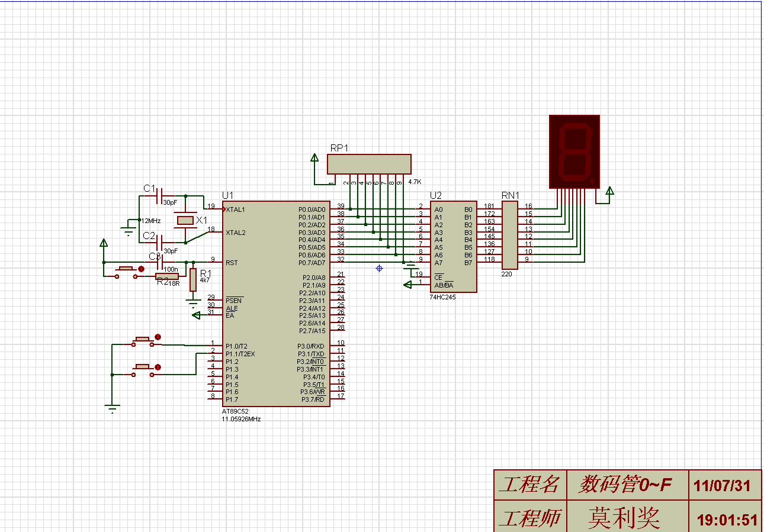Viewport: 764px width, 532px height.
Task: Select the R1 resistor body
Action: 193,280
